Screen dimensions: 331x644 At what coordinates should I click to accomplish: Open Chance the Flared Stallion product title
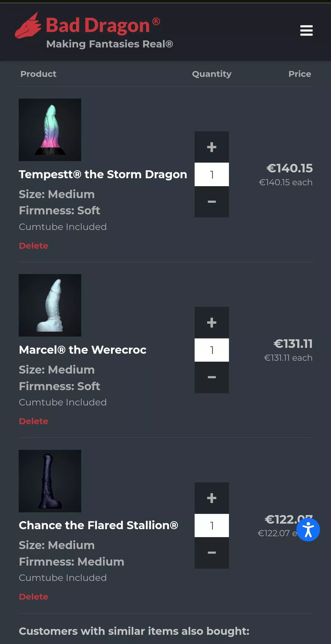pyautogui.click(x=98, y=525)
